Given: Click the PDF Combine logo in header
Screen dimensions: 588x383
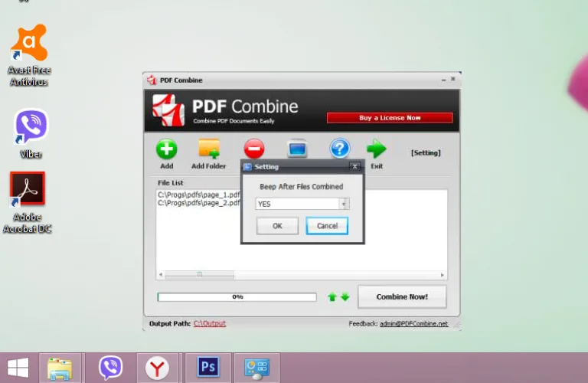Looking at the screenshot, I should (168, 110).
